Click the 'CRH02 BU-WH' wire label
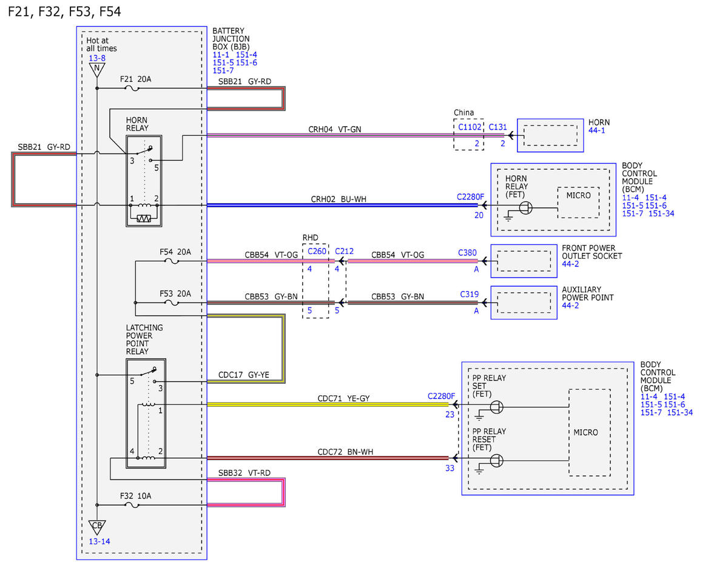 pos(339,198)
